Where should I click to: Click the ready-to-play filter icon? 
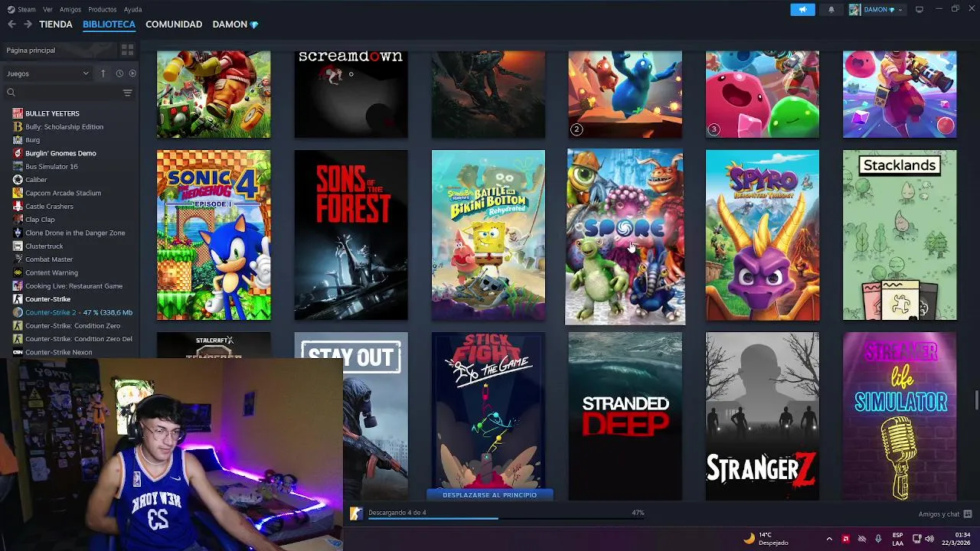(132, 73)
